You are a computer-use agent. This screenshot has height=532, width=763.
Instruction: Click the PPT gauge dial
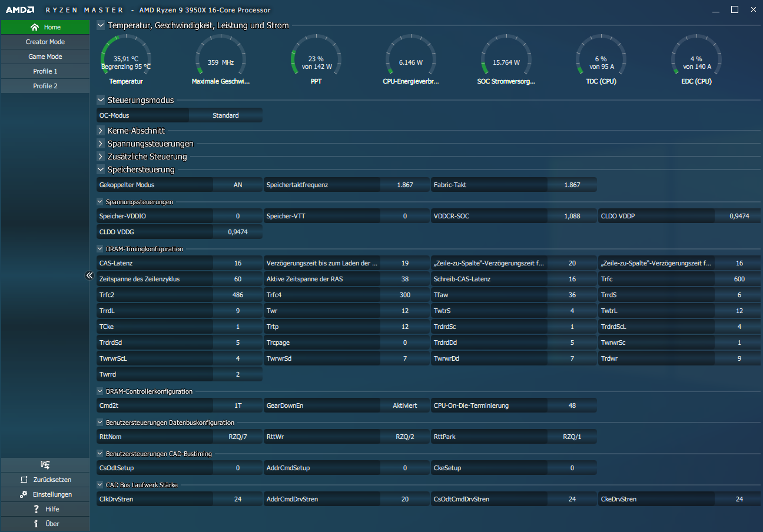pyautogui.click(x=316, y=55)
